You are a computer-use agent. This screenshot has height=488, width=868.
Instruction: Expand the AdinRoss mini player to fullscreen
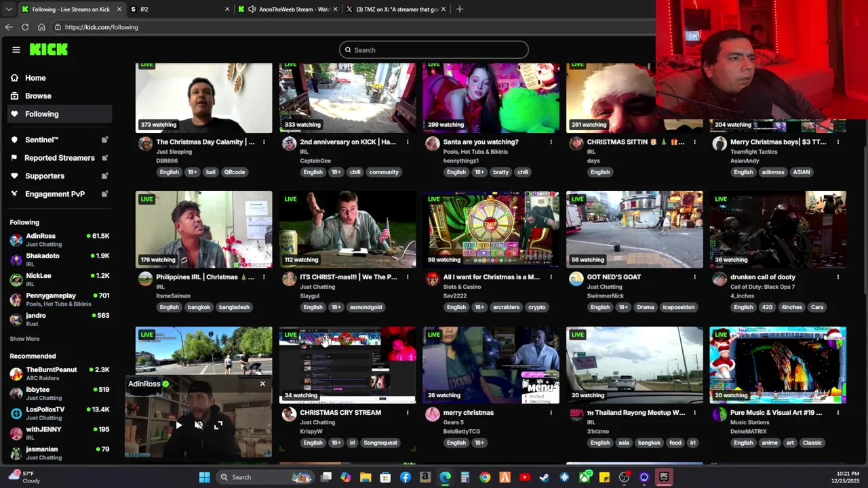(218, 426)
